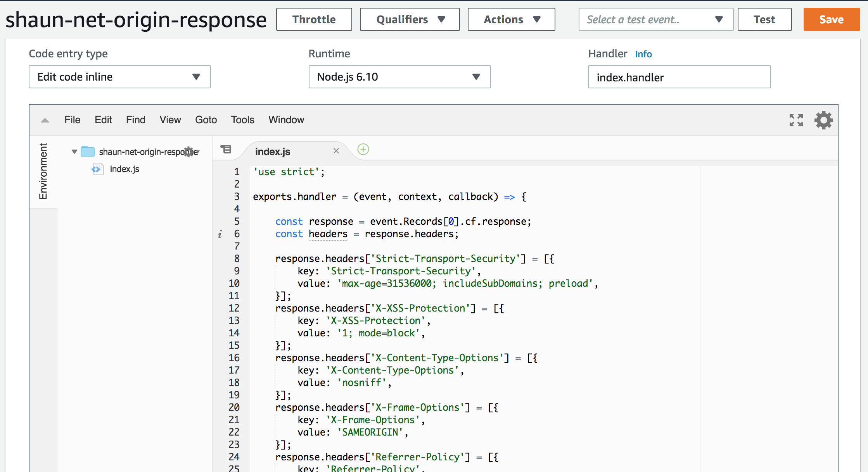The width and height of the screenshot is (868, 472).
Task: Click the index.handler input field
Action: pyautogui.click(x=679, y=77)
